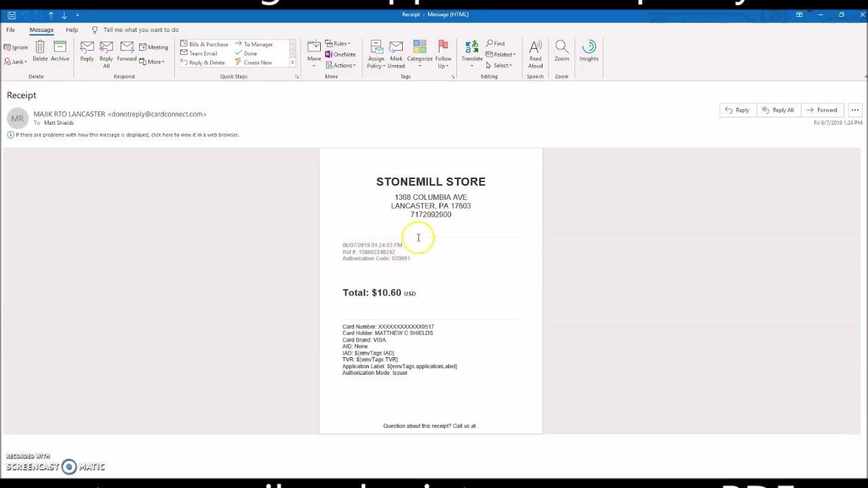Click Card Holder: MATTHEW C SHIELDS line
The width and height of the screenshot is (868, 488).
[388, 333]
